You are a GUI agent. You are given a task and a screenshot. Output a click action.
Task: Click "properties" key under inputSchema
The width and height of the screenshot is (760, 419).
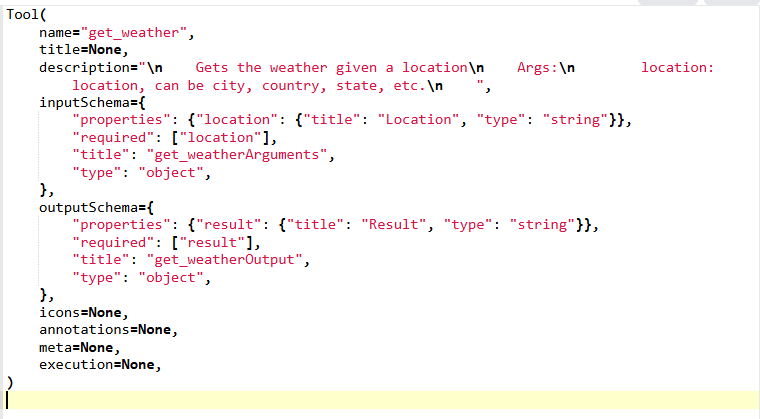tap(121, 119)
